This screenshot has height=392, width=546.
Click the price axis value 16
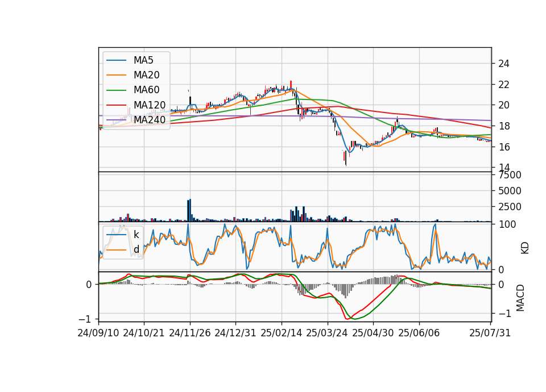(x=504, y=147)
